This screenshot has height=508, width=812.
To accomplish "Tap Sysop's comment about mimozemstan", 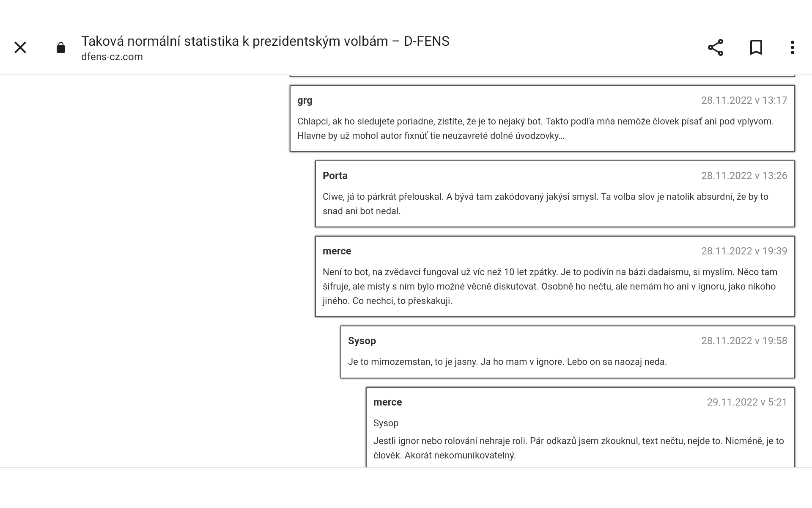I will (507, 362).
